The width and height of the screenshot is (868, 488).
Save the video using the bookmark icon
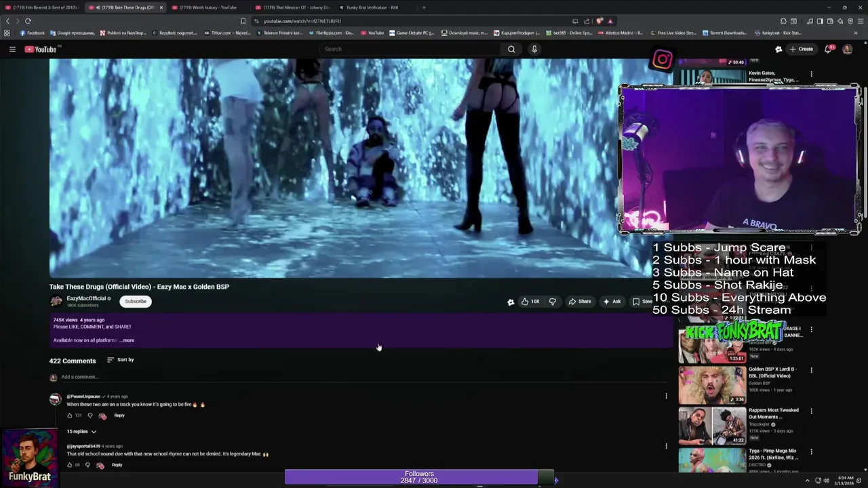[x=636, y=302]
